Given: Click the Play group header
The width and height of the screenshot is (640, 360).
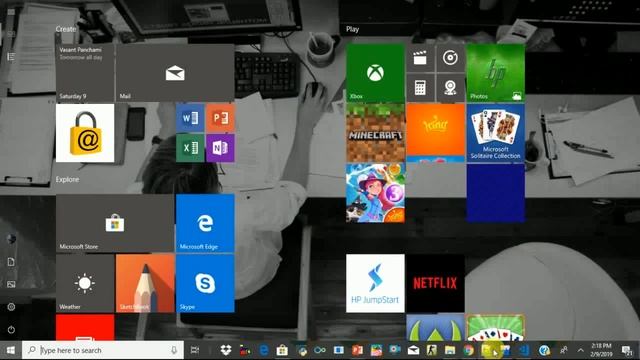Looking at the screenshot, I should tap(352, 29).
